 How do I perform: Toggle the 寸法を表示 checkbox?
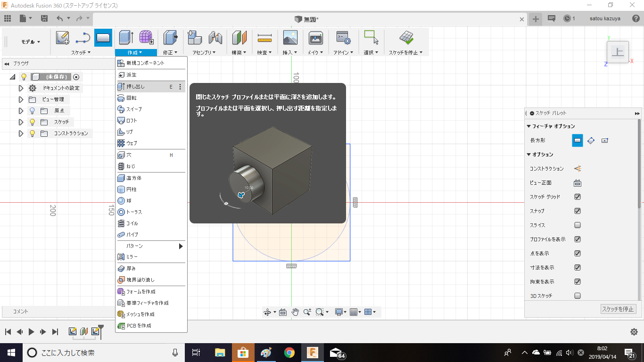coord(578,267)
